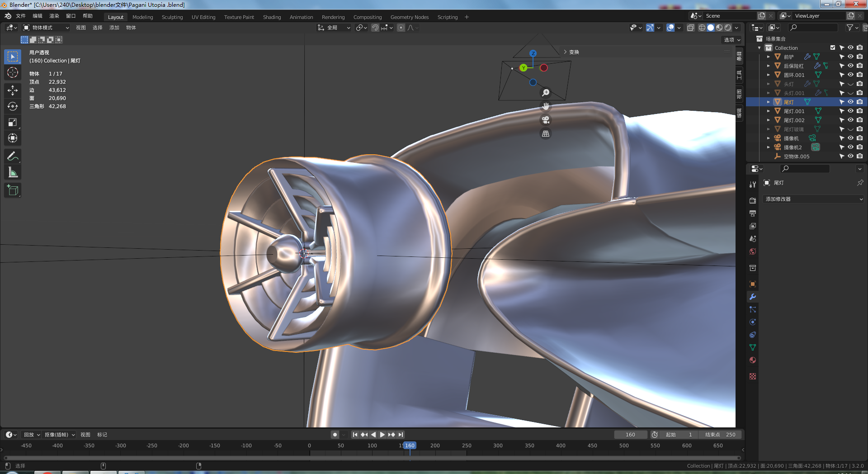The height and width of the screenshot is (474, 868).
Task: Select the Rotate tool
Action: click(13, 106)
